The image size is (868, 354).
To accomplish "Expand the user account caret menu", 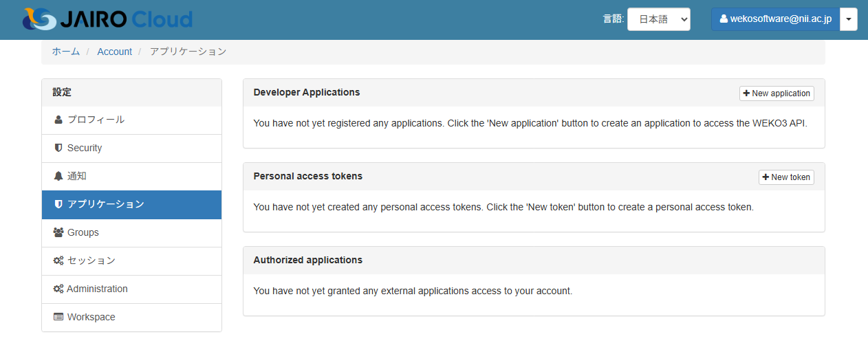I will (x=849, y=19).
